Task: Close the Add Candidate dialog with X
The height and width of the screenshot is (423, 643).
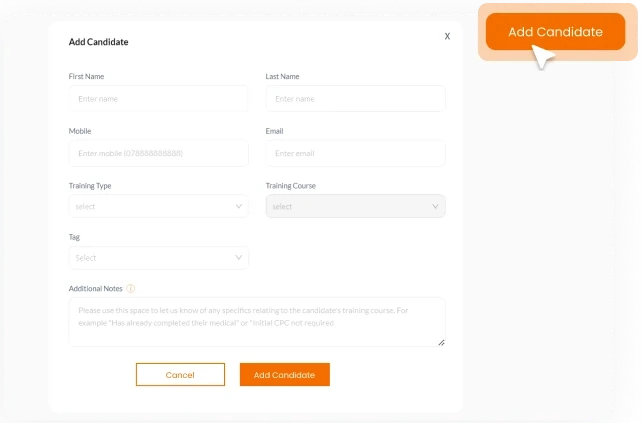Action: point(447,36)
